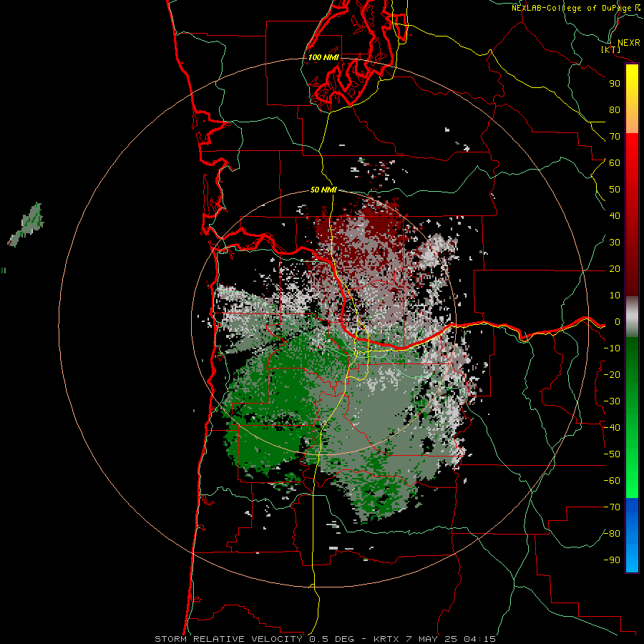Select the 80 knot scale label
This screenshot has width=644, height=644.
pyautogui.click(x=615, y=110)
